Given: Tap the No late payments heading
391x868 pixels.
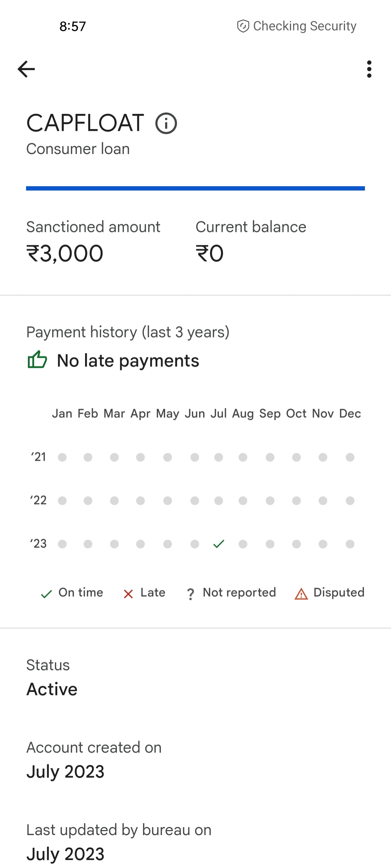Looking at the screenshot, I should (x=128, y=361).
